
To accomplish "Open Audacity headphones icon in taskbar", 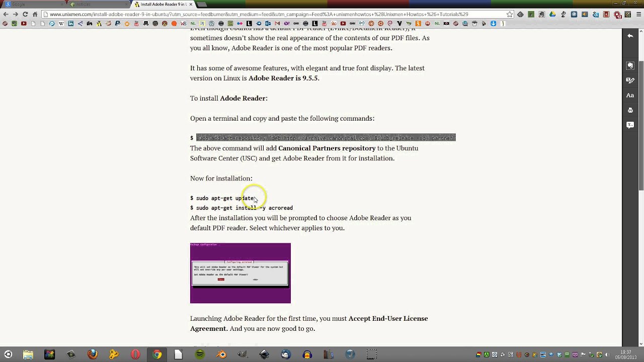I will point(307,354).
